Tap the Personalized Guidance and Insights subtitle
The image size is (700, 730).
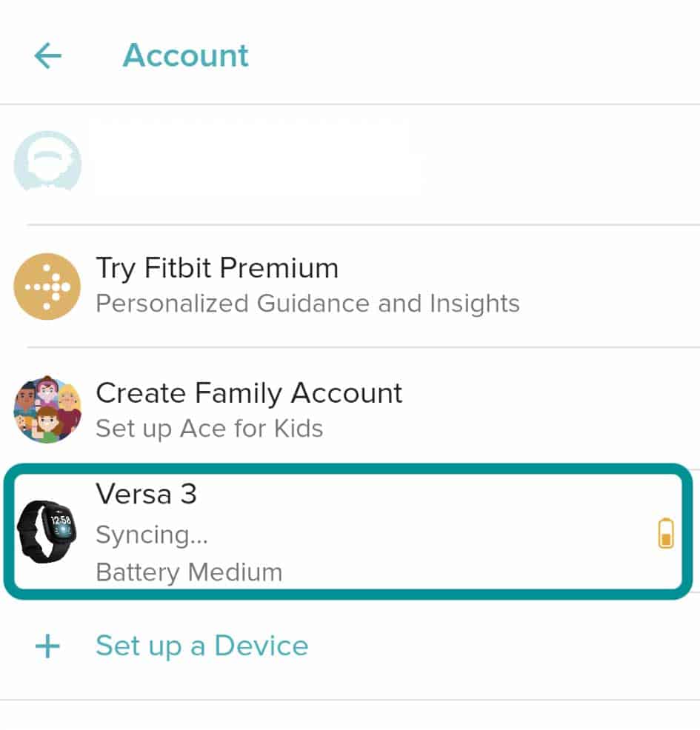[x=307, y=304]
